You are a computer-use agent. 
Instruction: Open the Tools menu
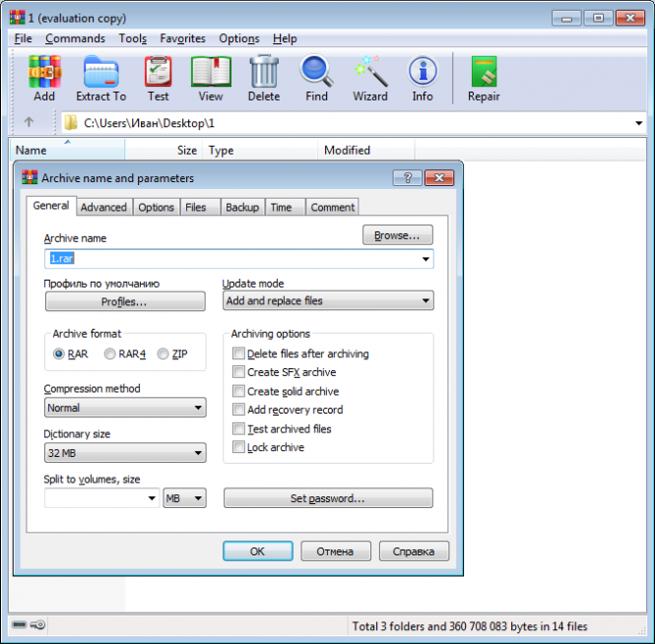pyautogui.click(x=133, y=38)
